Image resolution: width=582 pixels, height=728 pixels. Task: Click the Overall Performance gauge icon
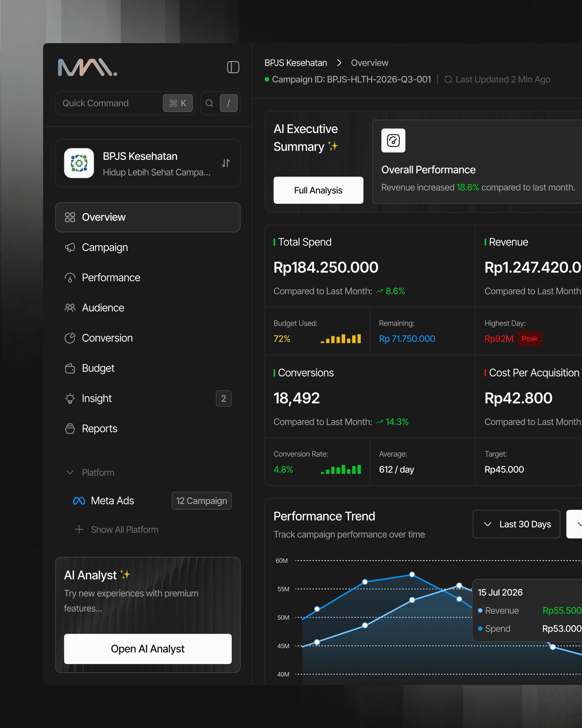click(393, 141)
